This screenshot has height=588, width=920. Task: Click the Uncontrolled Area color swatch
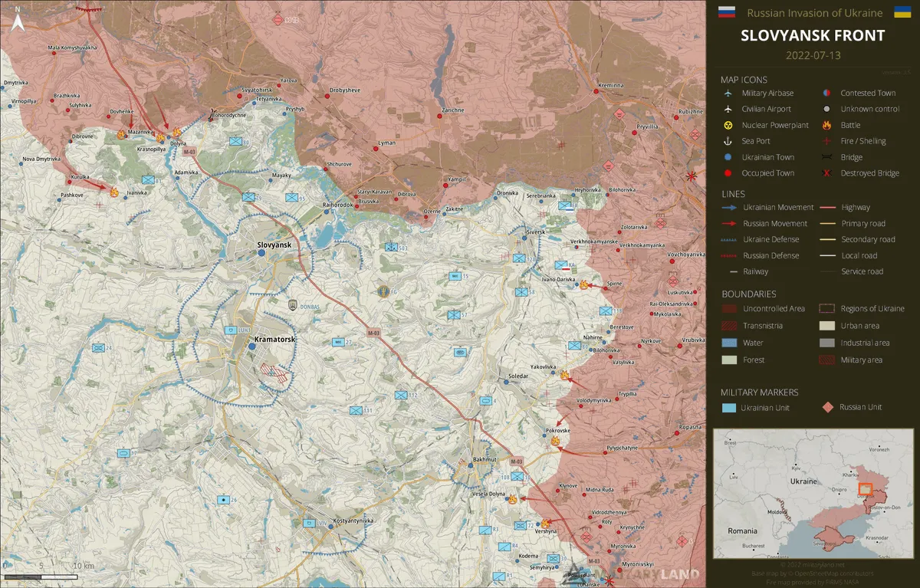point(728,309)
